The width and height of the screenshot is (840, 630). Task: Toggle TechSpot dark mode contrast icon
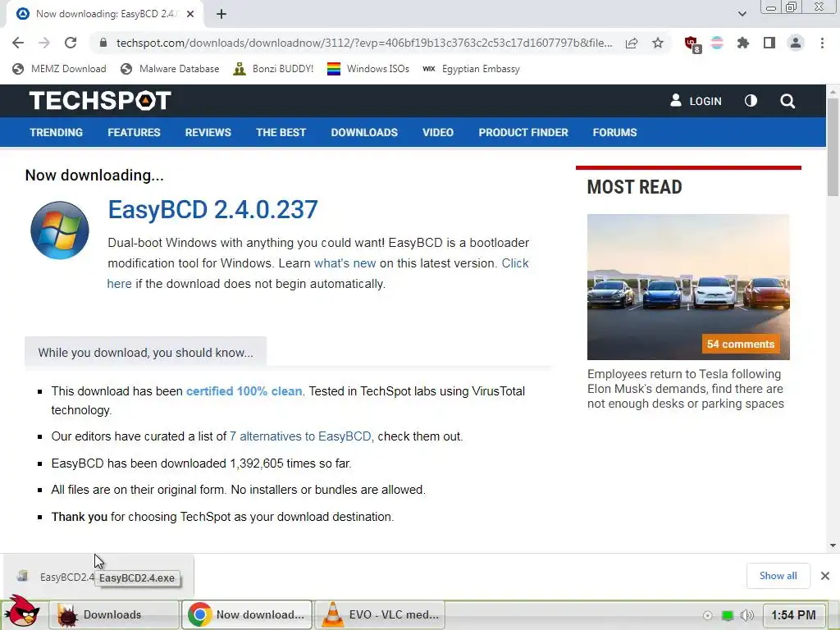tap(751, 101)
